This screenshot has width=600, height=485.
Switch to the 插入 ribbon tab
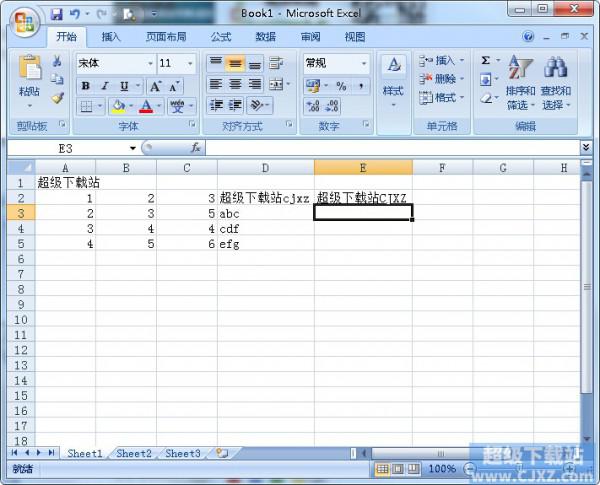point(111,37)
